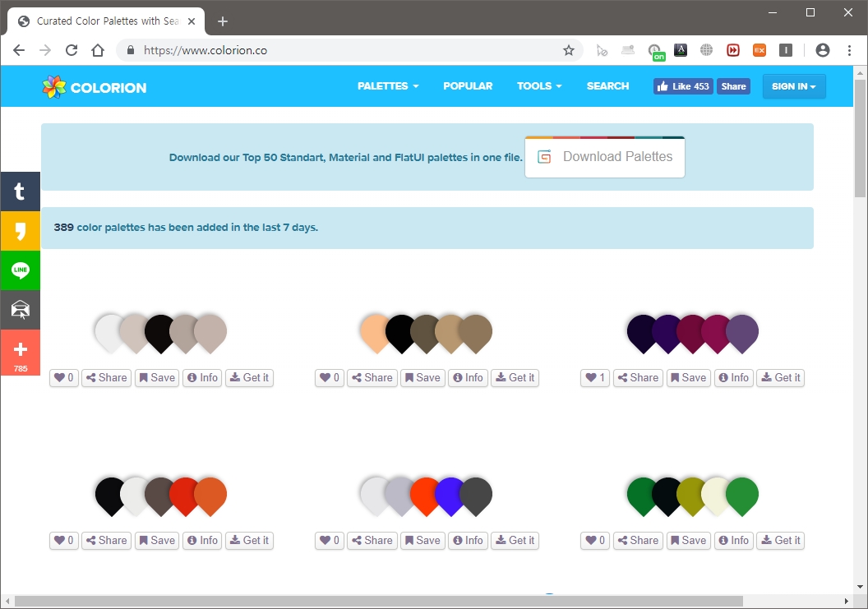Expand the TOOLS dropdown menu
This screenshot has height=609, width=868.
pyautogui.click(x=539, y=86)
